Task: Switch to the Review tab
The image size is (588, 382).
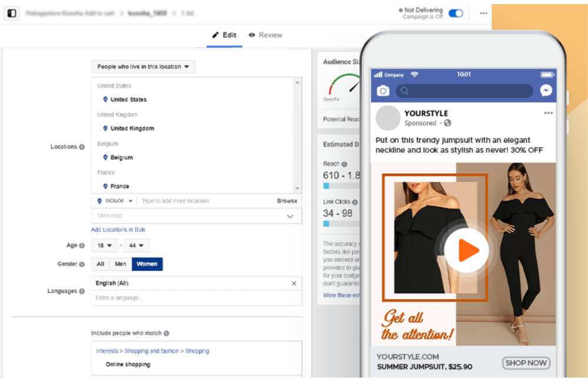Action: click(265, 35)
